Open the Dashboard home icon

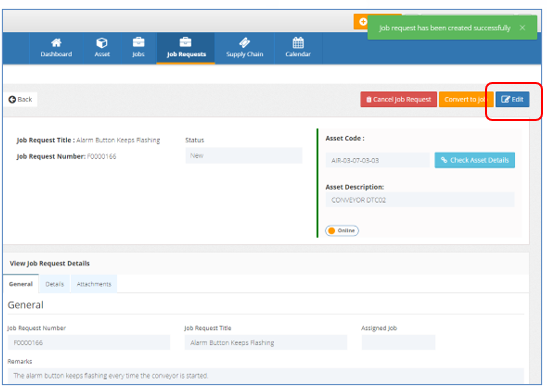pos(56,43)
